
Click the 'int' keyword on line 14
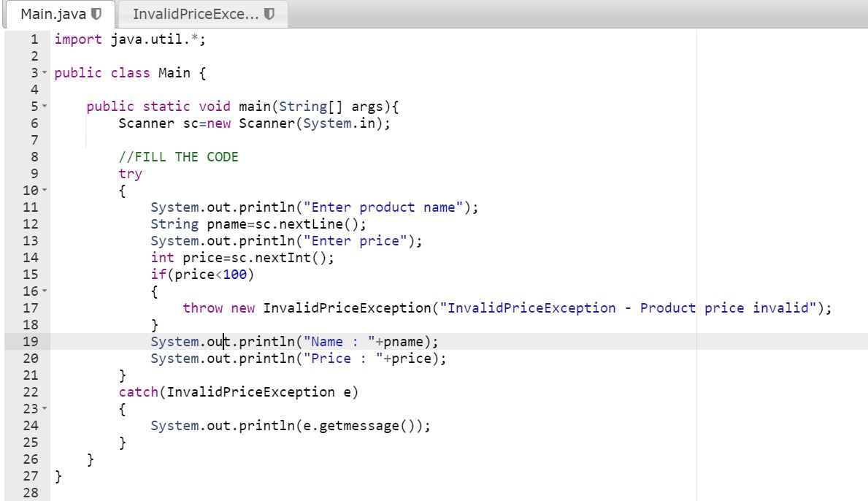[162, 257]
